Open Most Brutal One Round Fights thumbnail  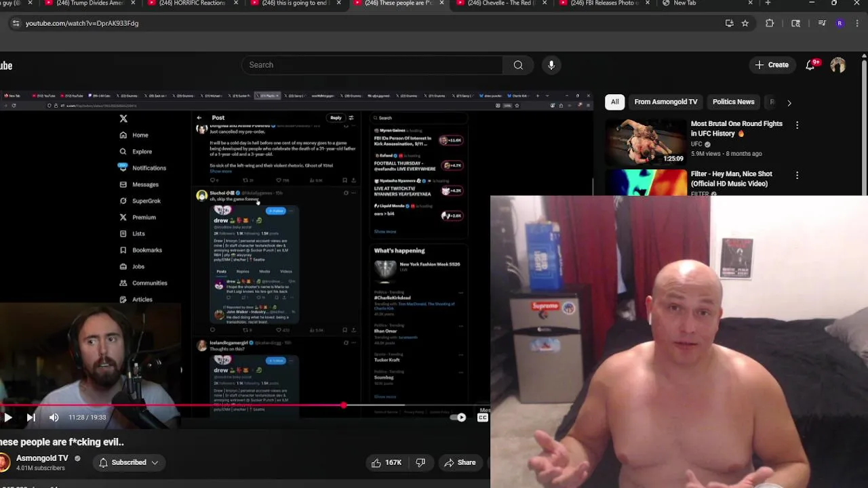coord(646,142)
